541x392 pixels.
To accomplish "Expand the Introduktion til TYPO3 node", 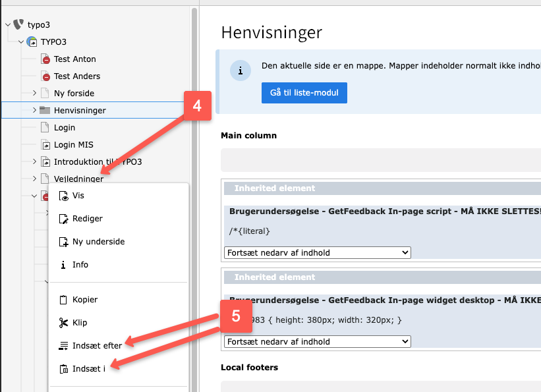I will click(34, 162).
